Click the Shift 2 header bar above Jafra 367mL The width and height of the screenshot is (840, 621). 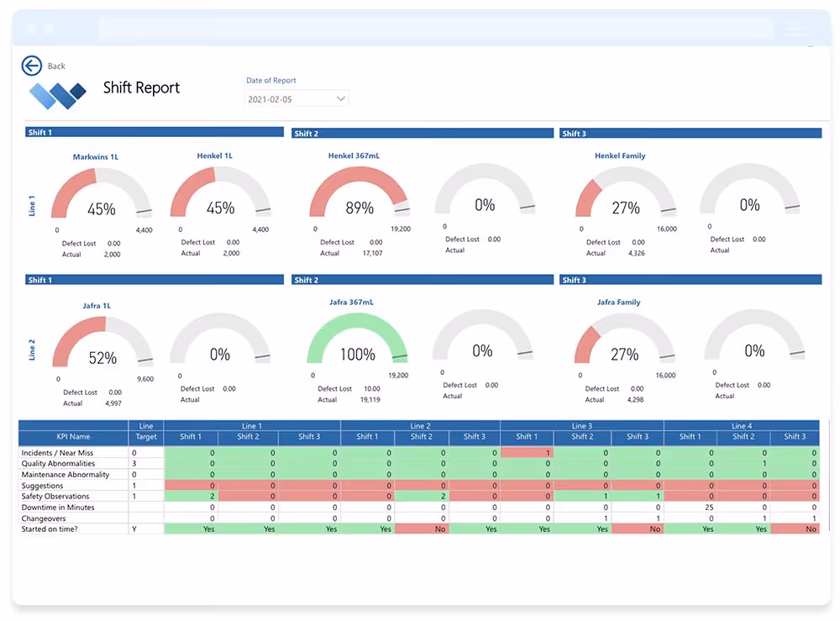(423, 280)
